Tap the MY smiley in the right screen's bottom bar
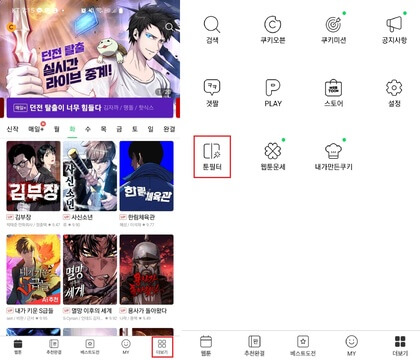420x360 pixels. [x=351, y=345]
